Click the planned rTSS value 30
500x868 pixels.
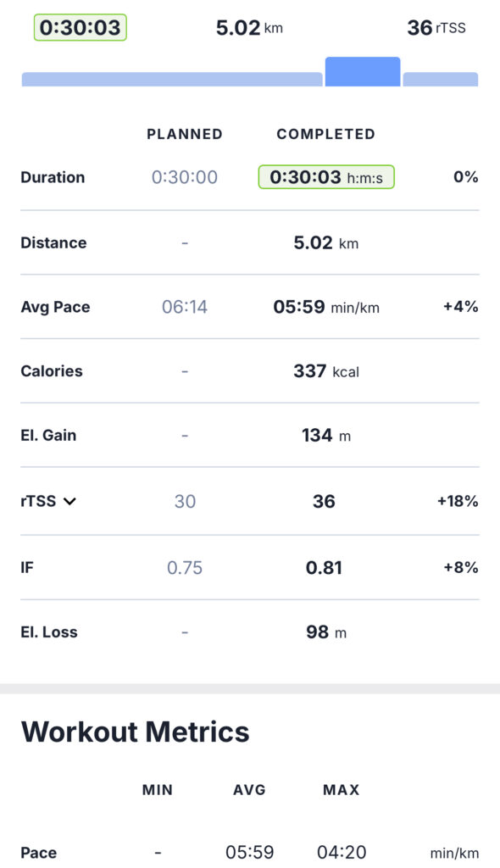click(x=185, y=501)
